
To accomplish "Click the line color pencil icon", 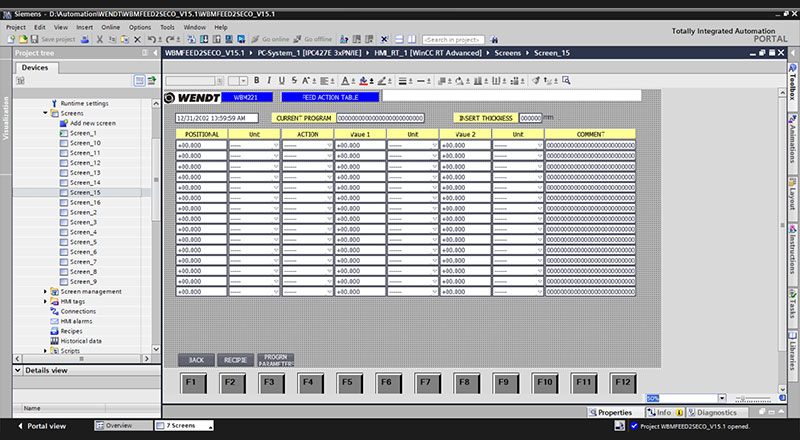I will 381,81.
